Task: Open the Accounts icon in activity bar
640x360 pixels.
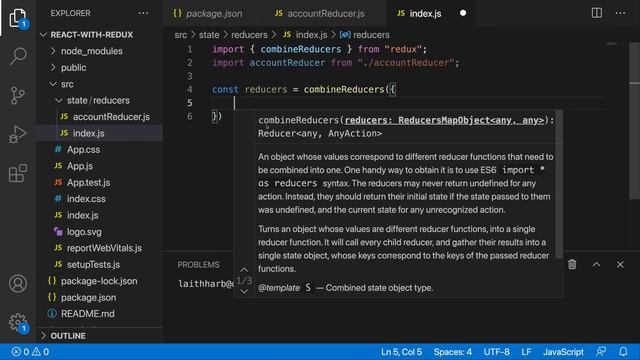Action: pyautogui.click(x=18, y=283)
